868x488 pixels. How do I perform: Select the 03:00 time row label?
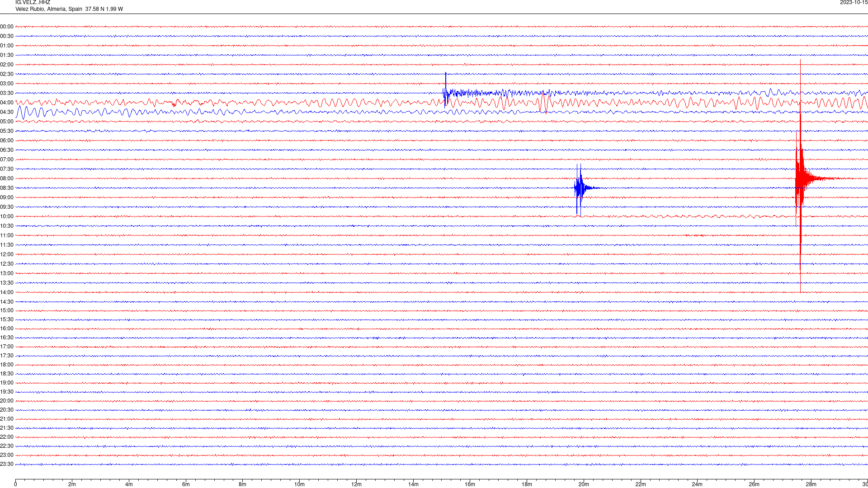tap(7, 84)
